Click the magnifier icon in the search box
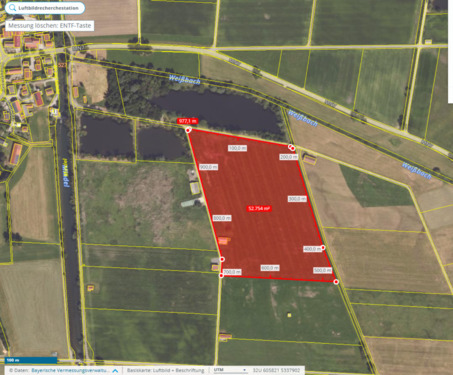Screen dimensions: 453x375 12,8
